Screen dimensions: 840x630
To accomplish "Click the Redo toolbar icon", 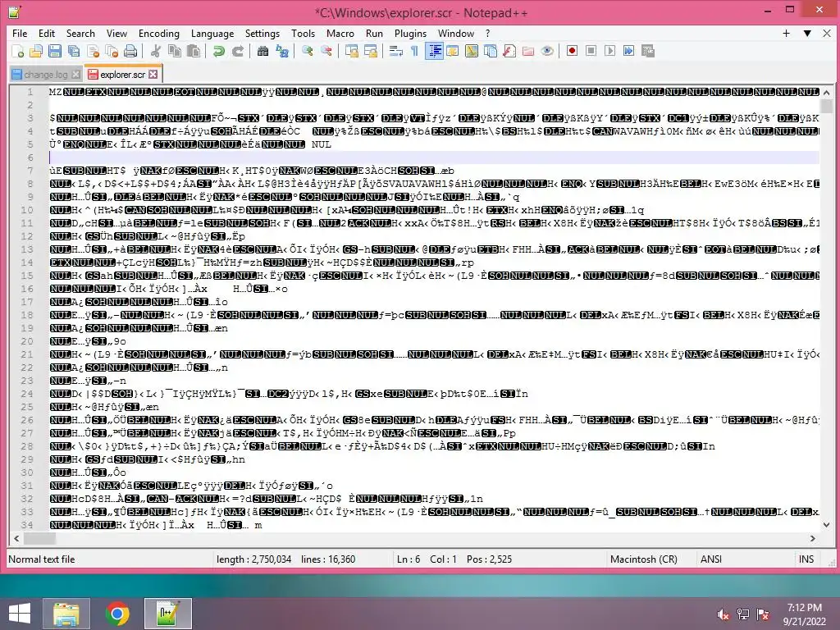I will click(x=238, y=51).
